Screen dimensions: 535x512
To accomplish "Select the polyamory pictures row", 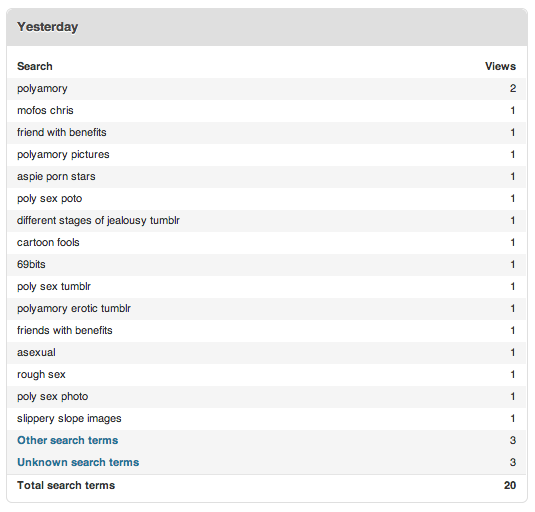I will pyautogui.click(x=266, y=155).
